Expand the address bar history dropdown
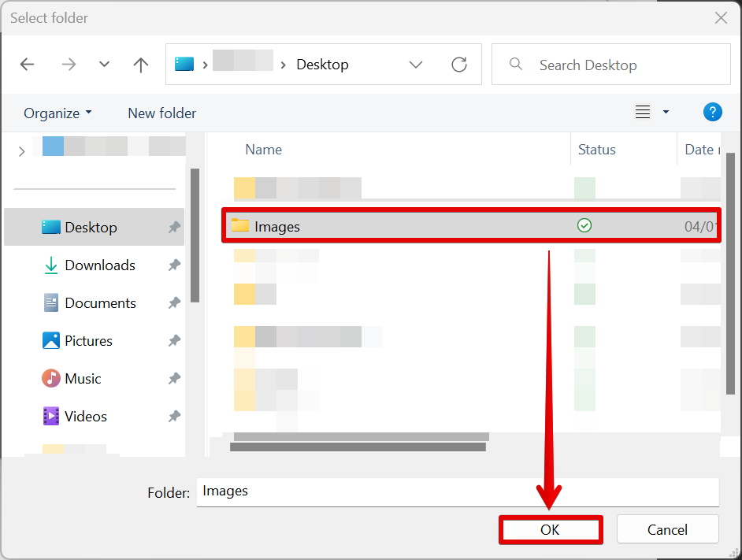This screenshot has width=742, height=560. coord(415,65)
